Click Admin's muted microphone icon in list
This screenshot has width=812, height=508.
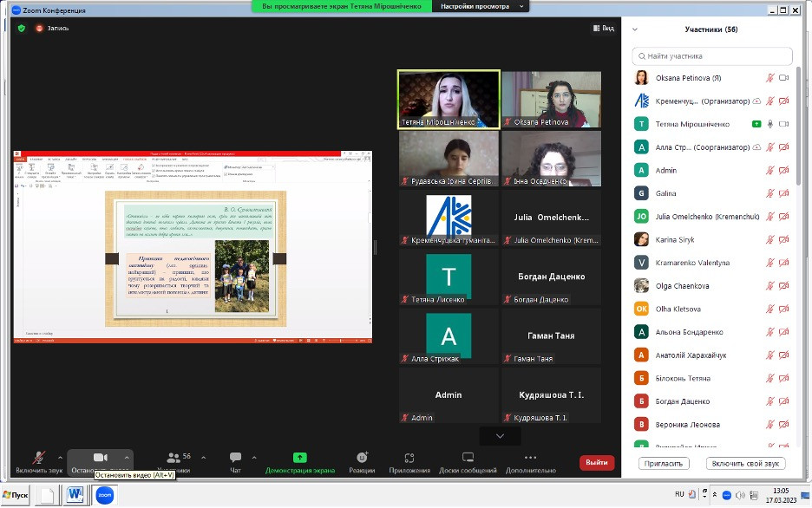(x=770, y=170)
